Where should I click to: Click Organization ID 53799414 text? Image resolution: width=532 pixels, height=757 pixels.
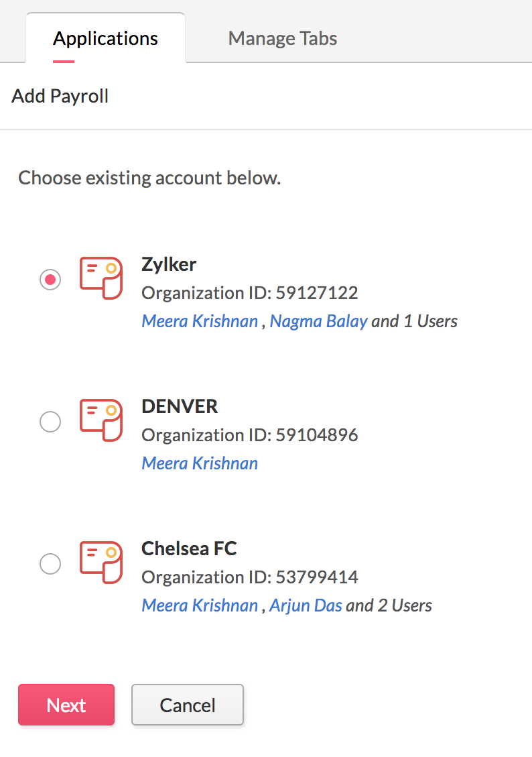250,577
